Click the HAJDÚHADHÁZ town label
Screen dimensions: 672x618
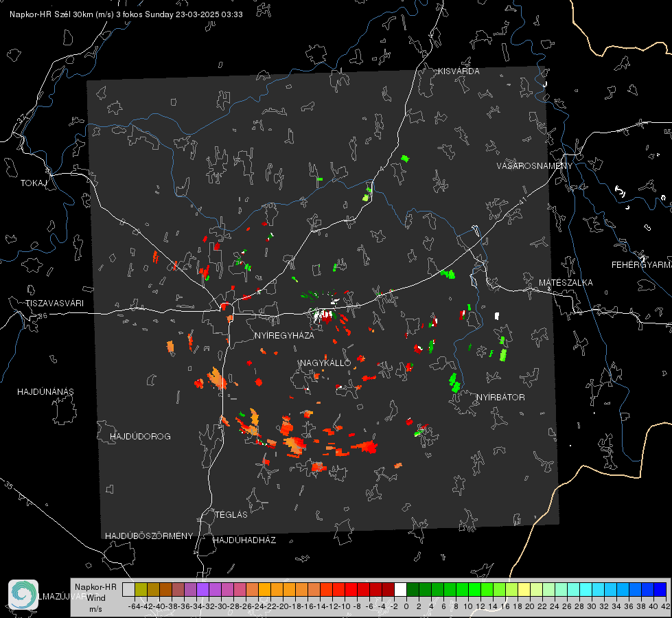point(244,540)
